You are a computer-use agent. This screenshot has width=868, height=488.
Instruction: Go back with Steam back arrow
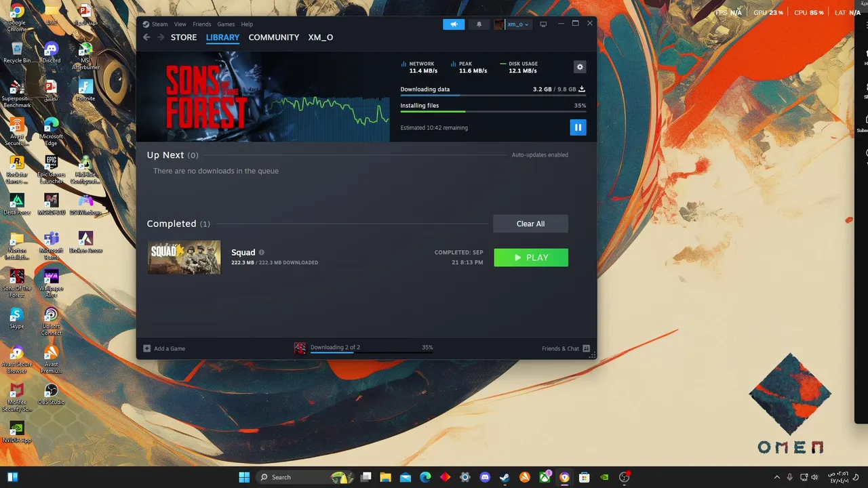(x=146, y=37)
